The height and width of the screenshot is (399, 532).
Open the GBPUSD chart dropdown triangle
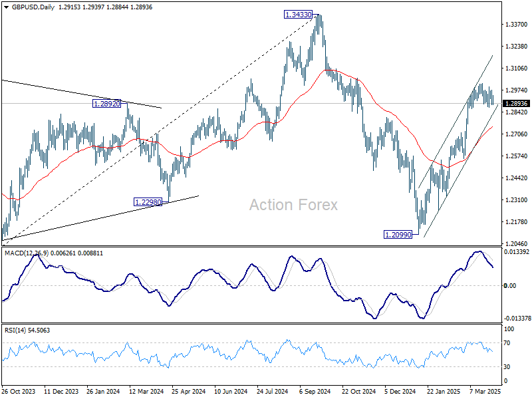(x=6, y=7)
